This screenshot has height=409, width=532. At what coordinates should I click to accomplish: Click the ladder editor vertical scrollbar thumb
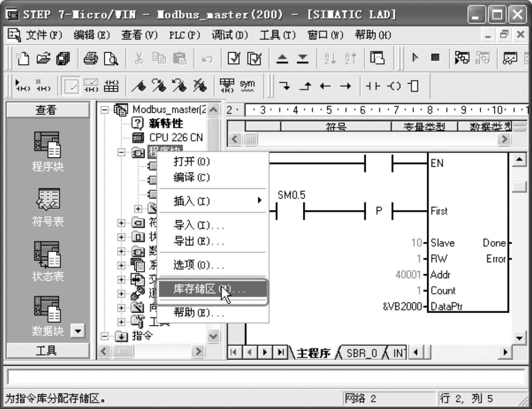(519, 186)
